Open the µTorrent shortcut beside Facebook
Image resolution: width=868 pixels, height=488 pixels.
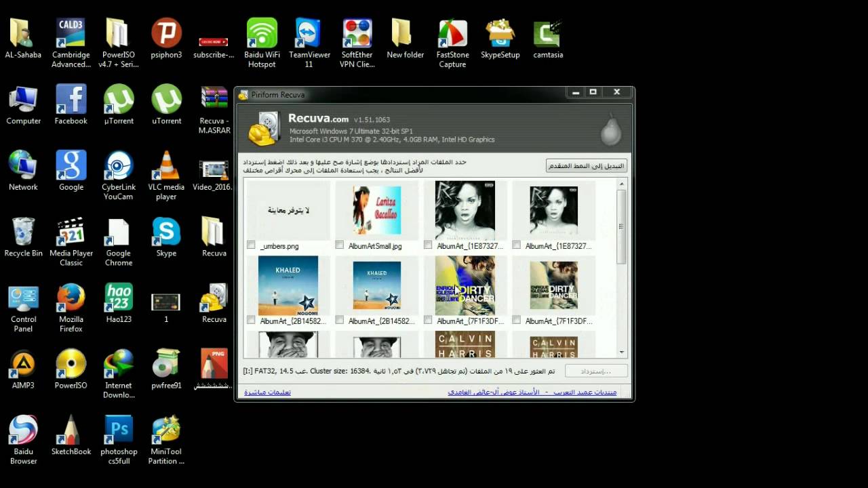pos(118,106)
